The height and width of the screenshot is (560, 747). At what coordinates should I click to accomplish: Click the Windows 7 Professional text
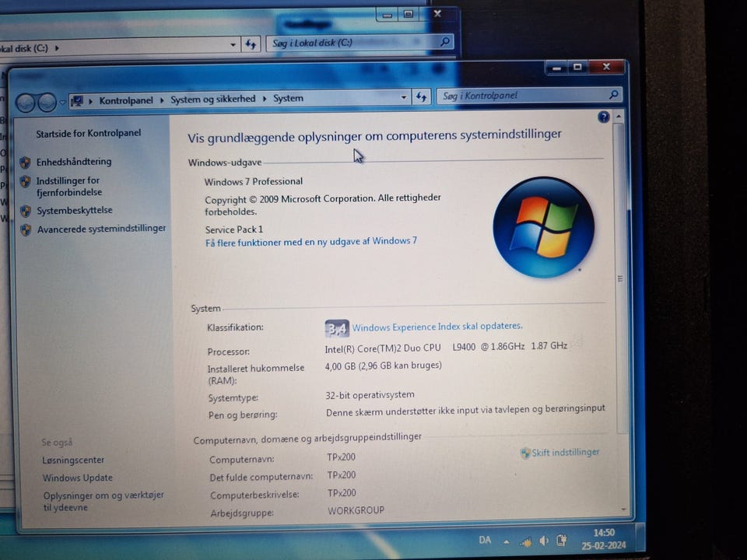tap(254, 181)
